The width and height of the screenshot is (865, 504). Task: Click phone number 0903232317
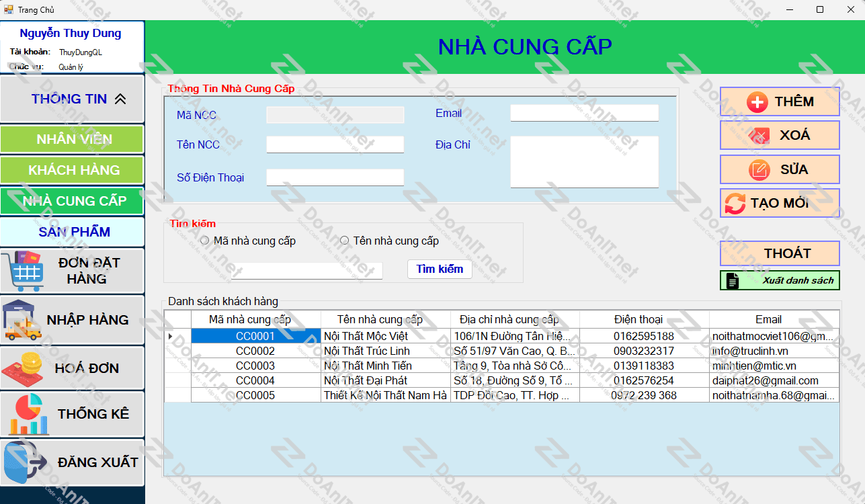(644, 351)
